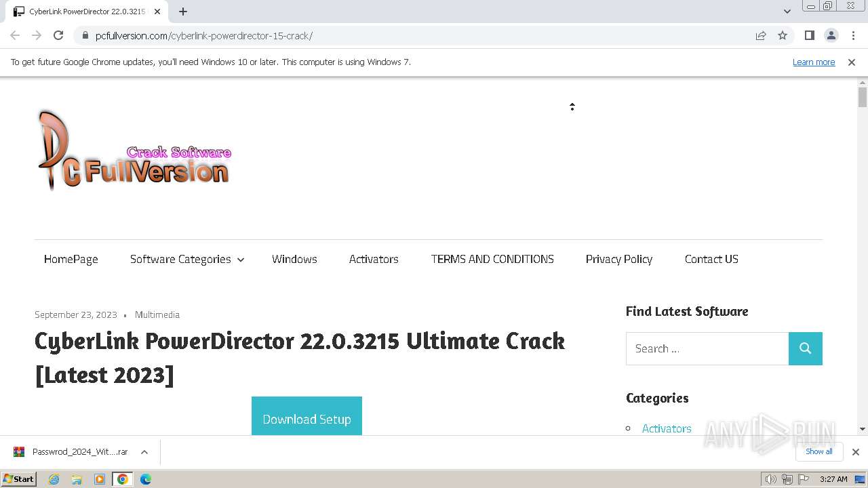Open the Activators menu item
The width and height of the screenshot is (868, 488).
click(374, 259)
